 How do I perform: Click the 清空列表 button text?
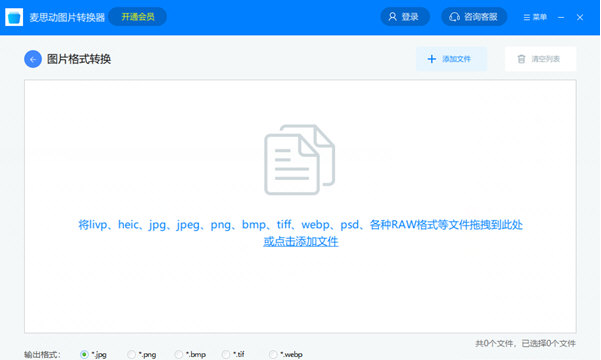point(546,59)
